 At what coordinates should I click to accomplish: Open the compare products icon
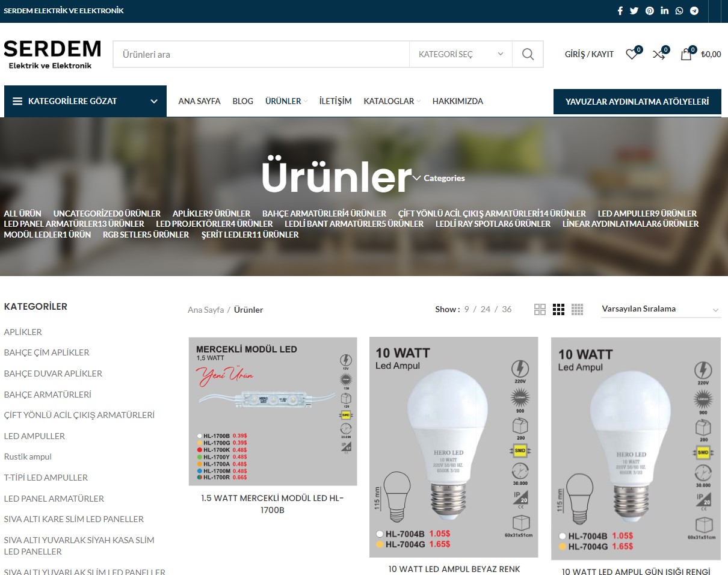[x=659, y=55]
